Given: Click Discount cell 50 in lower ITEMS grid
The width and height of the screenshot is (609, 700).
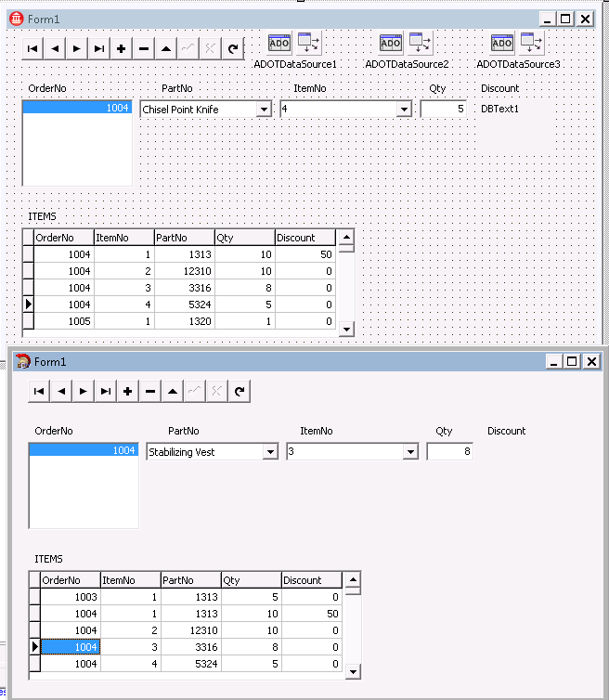Looking at the screenshot, I should (312, 614).
